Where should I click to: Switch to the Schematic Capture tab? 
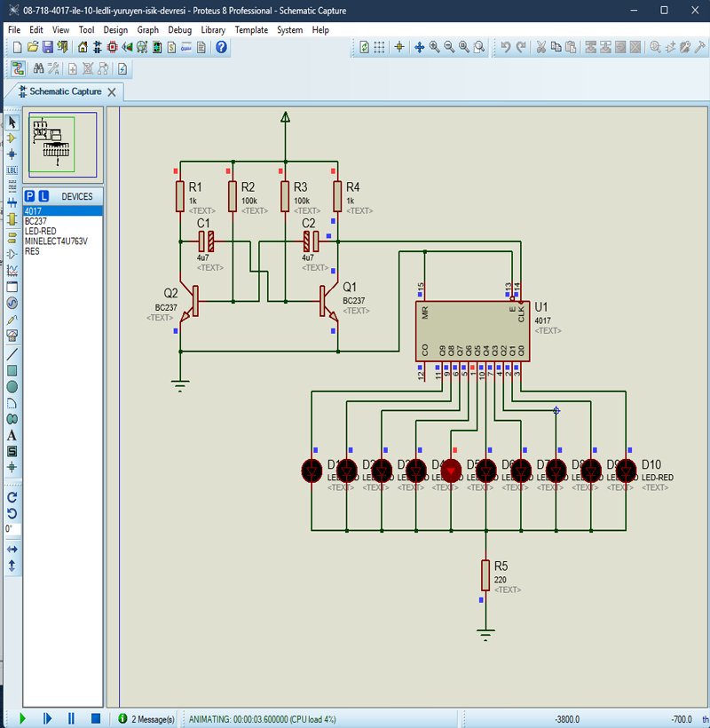click(x=65, y=91)
